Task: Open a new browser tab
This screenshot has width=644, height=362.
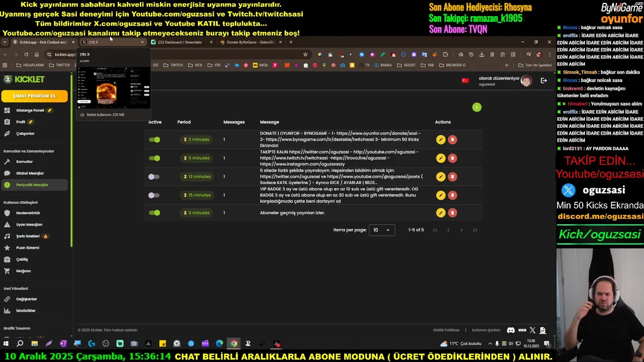Action: click(291, 42)
